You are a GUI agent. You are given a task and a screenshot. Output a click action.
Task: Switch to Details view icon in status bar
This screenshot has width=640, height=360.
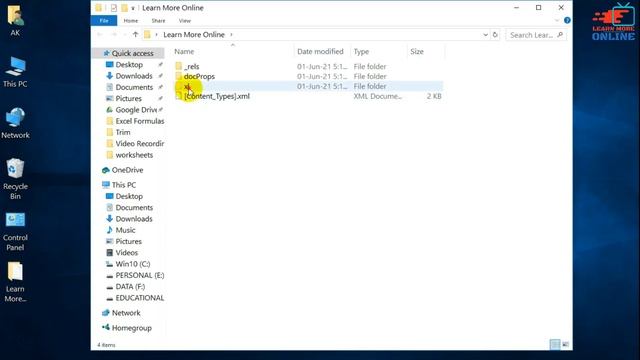555,344
